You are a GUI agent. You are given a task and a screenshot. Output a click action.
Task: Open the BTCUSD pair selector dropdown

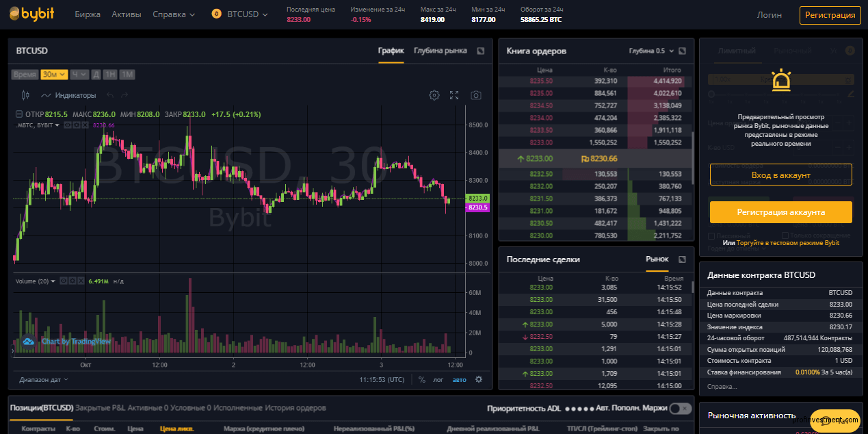pos(247,14)
